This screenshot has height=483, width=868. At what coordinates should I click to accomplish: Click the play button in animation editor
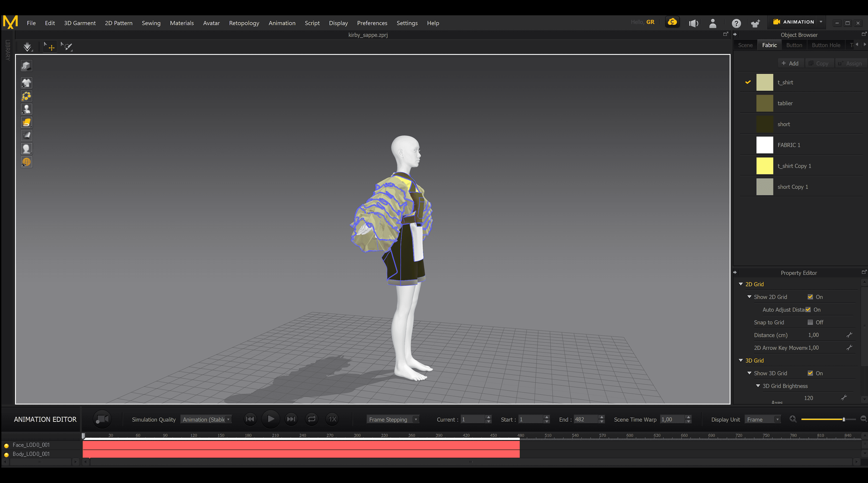click(271, 419)
